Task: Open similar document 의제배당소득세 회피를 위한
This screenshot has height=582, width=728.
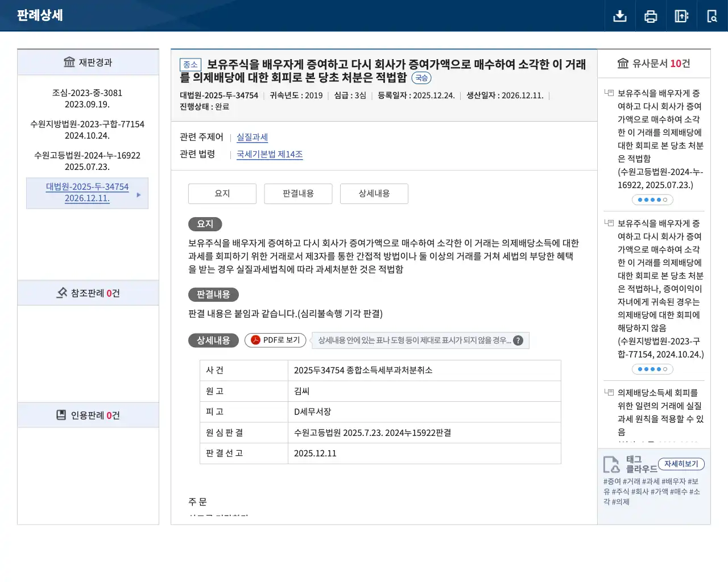Action: [660, 412]
